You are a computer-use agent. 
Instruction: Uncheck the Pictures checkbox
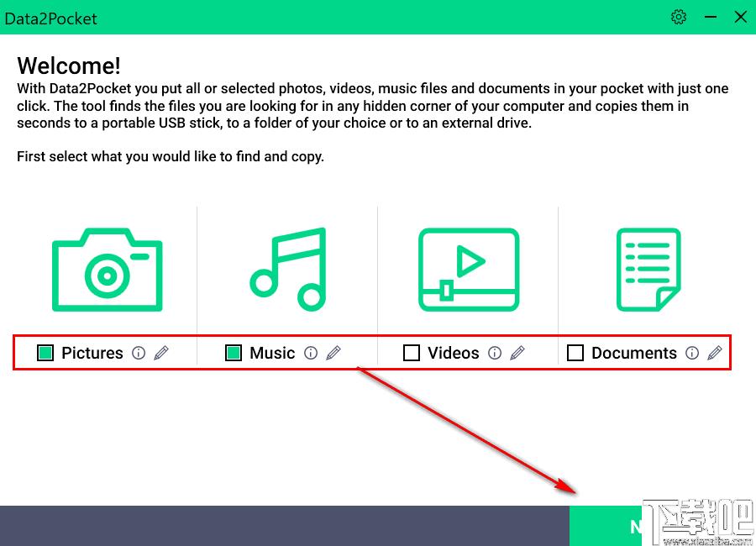(x=45, y=353)
